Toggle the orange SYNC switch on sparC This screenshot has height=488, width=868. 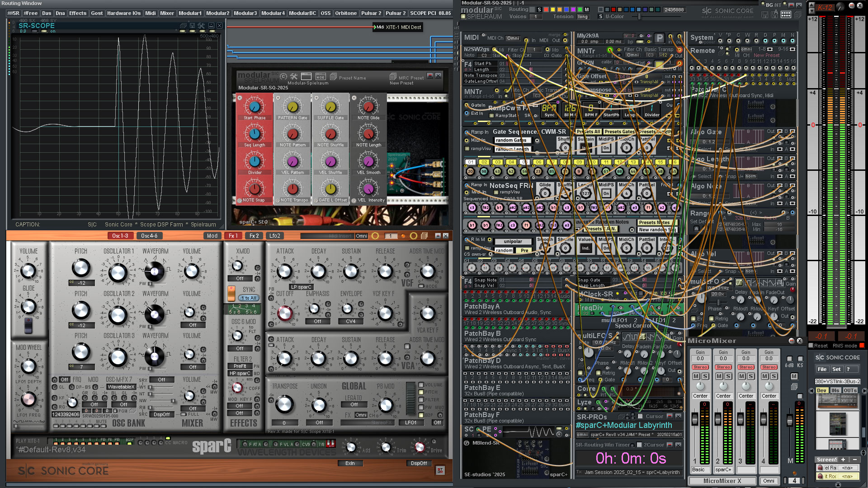click(x=231, y=293)
